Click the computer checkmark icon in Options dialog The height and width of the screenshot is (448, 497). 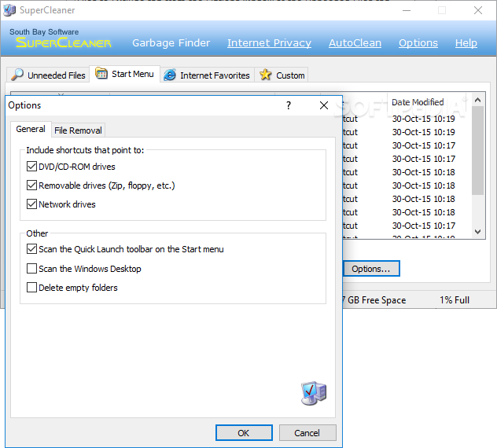(314, 393)
